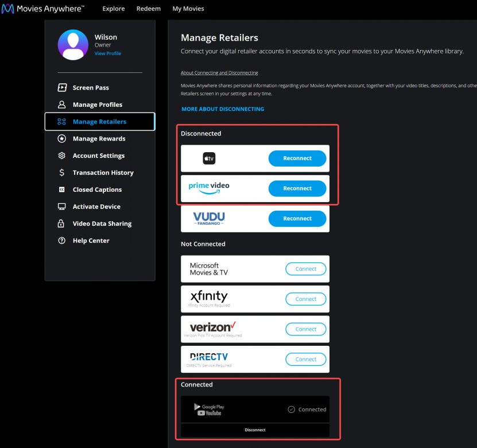Open Account Settings section
The height and width of the screenshot is (448, 477).
click(99, 156)
